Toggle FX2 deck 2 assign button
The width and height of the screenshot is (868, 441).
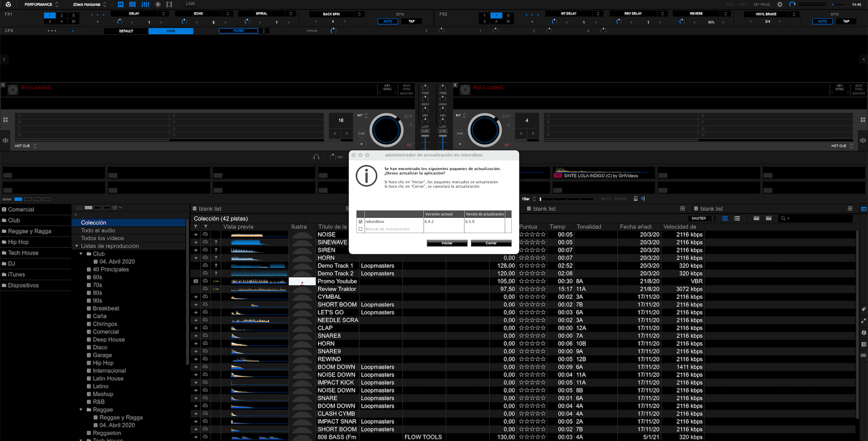[496, 15]
